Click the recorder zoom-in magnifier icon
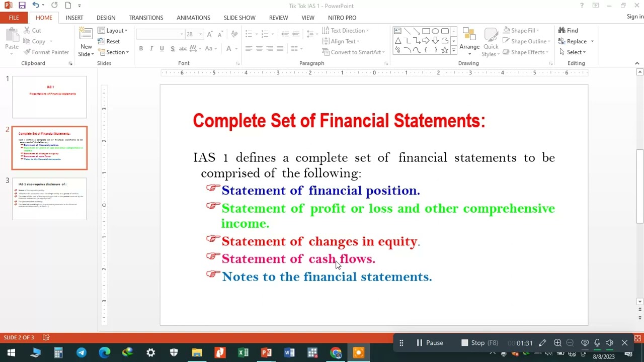The height and width of the screenshot is (362, 644). [557, 343]
